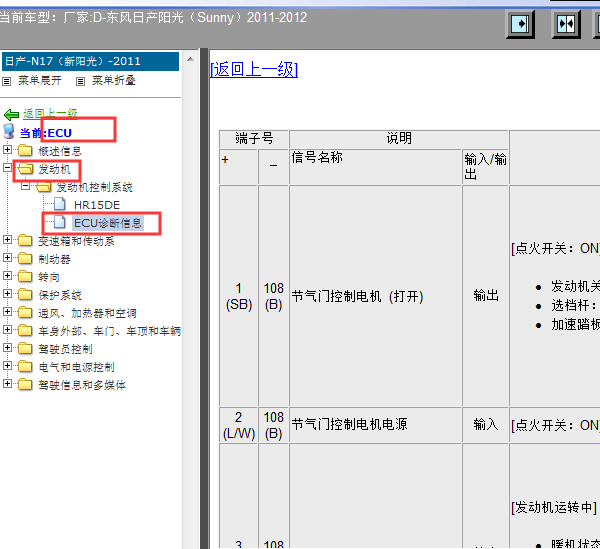Open the HR15DE document
Viewport: 600px width, 549px height.
coord(97,205)
